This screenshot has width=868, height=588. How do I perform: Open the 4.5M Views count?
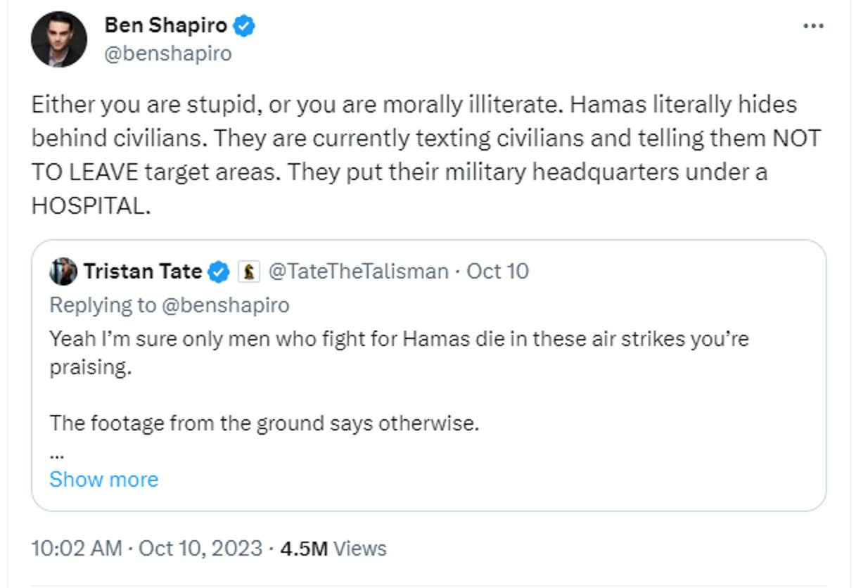tap(333, 548)
